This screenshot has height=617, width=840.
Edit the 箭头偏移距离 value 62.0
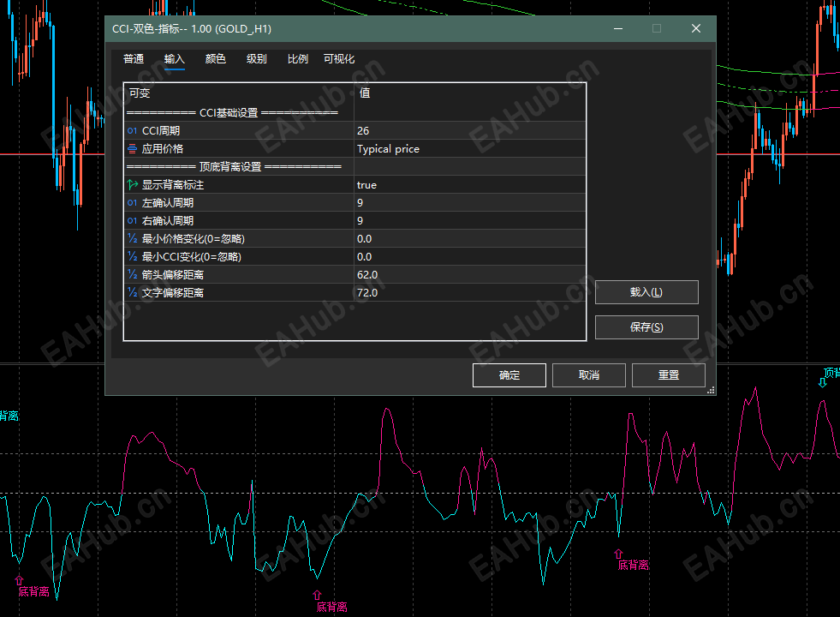click(x=469, y=274)
